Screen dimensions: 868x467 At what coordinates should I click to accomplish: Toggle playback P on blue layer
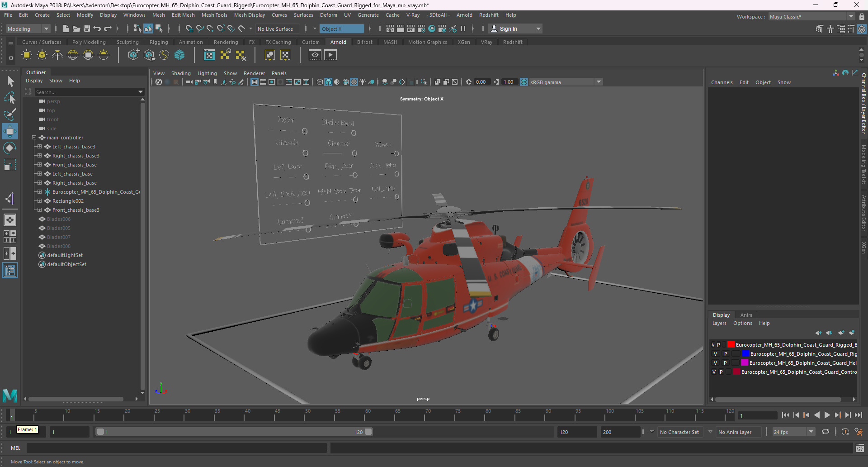[726, 354]
